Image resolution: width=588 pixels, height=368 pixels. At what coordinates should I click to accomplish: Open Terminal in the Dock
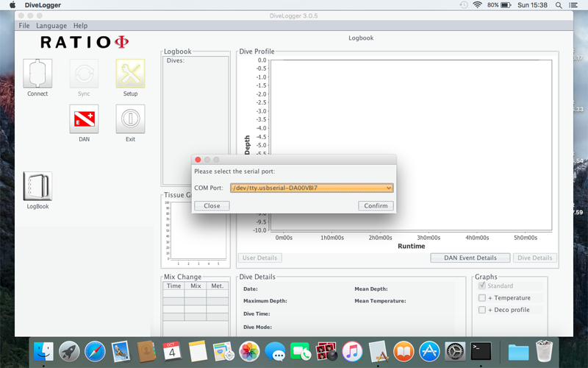[x=481, y=352]
